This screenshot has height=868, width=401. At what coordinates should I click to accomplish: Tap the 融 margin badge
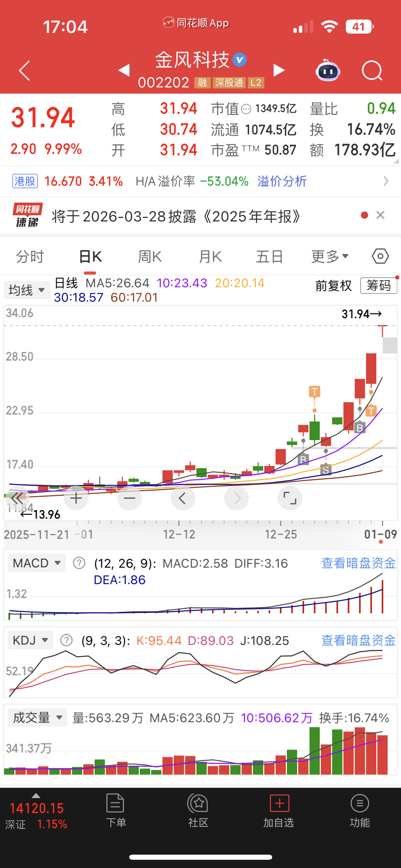point(202,83)
